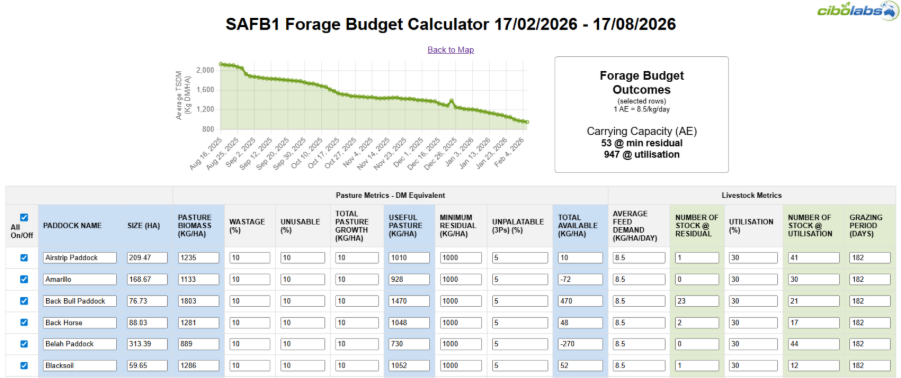Select Belah Paddock size field 313.39
Viewport: 901px width, 378px height.
coord(147,344)
